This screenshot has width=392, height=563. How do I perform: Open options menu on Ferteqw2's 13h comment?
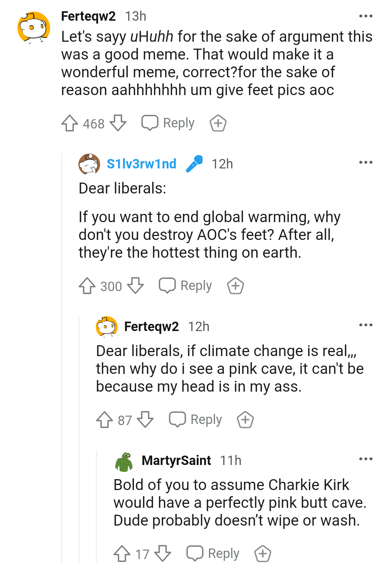(x=366, y=16)
